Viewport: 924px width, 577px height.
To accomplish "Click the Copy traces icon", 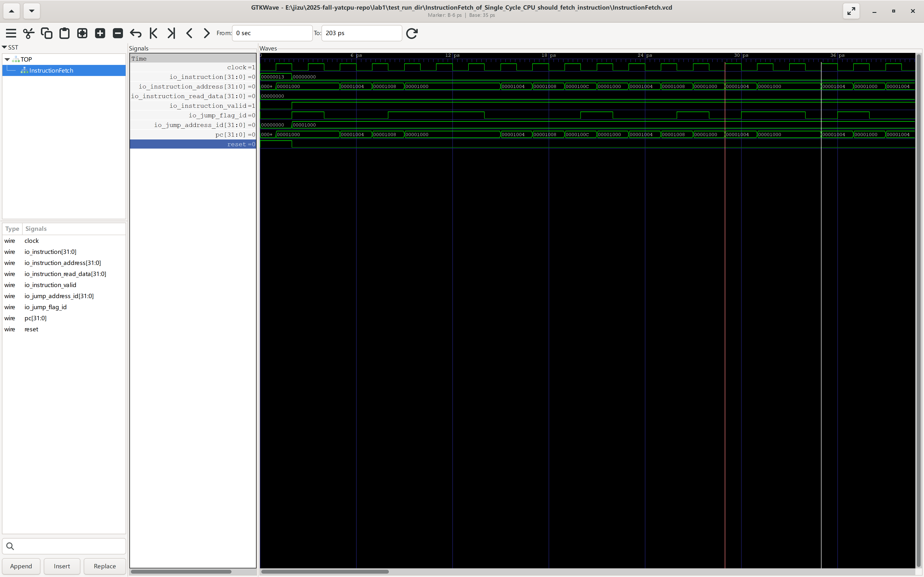I will pos(47,33).
